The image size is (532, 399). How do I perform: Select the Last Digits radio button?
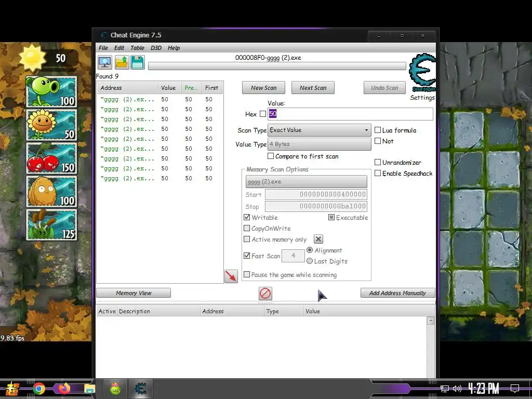pyautogui.click(x=310, y=261)
